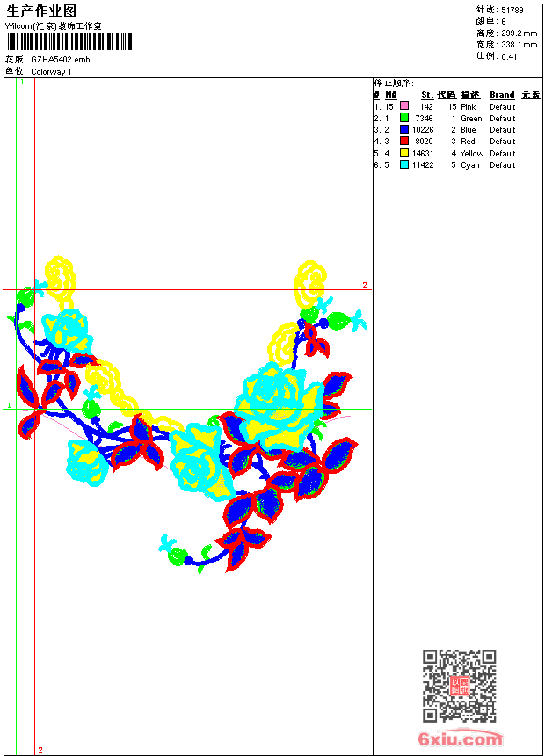Click the green marker 1 at top guide
Image resolution: width=545 pixels, height=756 pixels.
pos(22,83)
